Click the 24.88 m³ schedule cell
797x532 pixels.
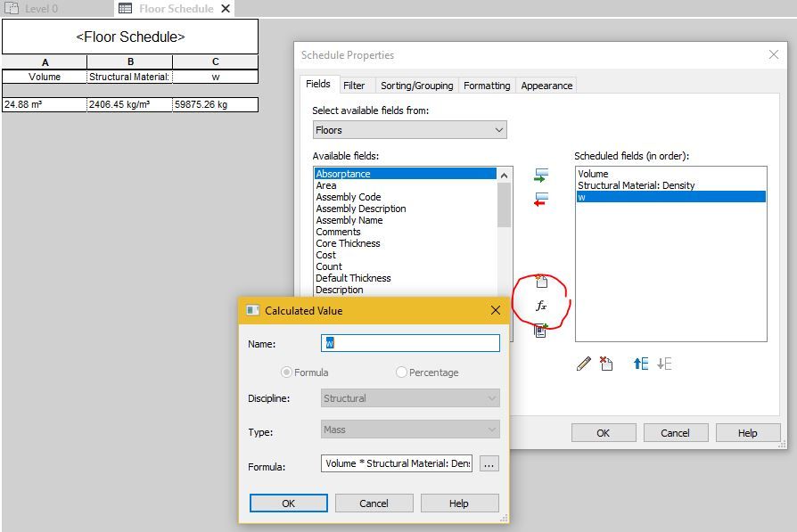[x=45, y=104]
